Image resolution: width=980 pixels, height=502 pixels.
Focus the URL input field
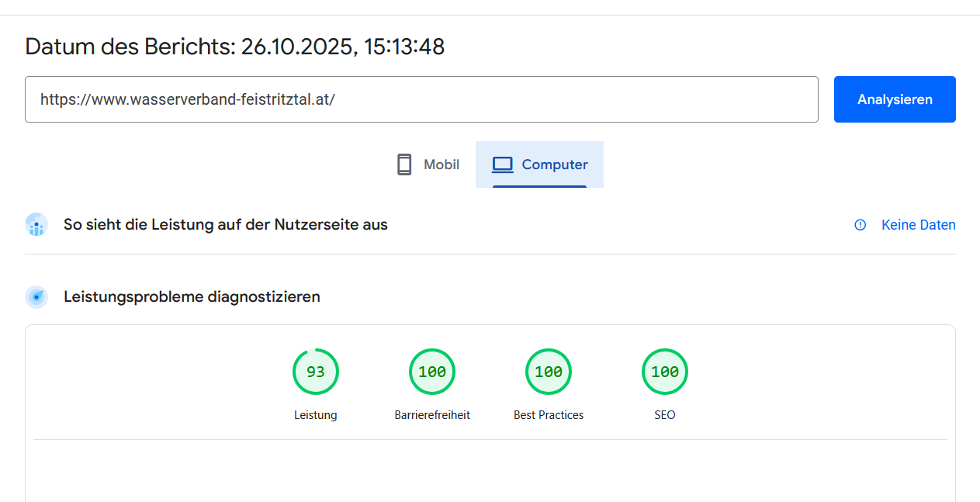(421, 99)
